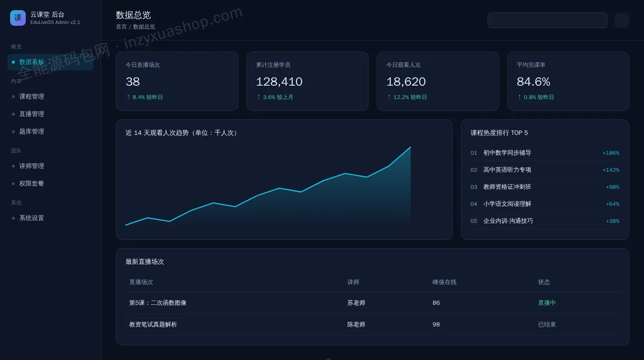
Task: Click the 近 14 天观看人次趋势 chart title
Action: click(x=183, y=133)
